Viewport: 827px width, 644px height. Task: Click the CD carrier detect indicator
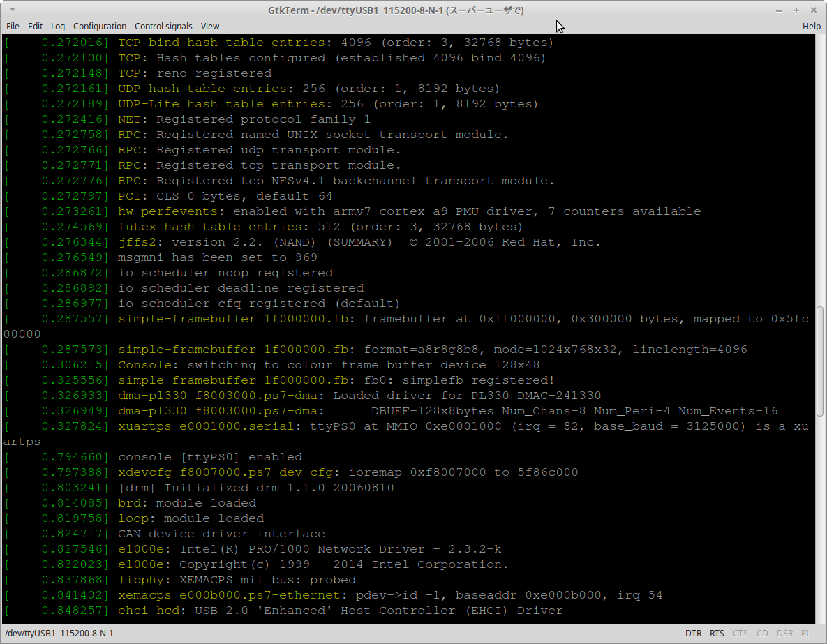pyautogui.click(x=762, y=633)
